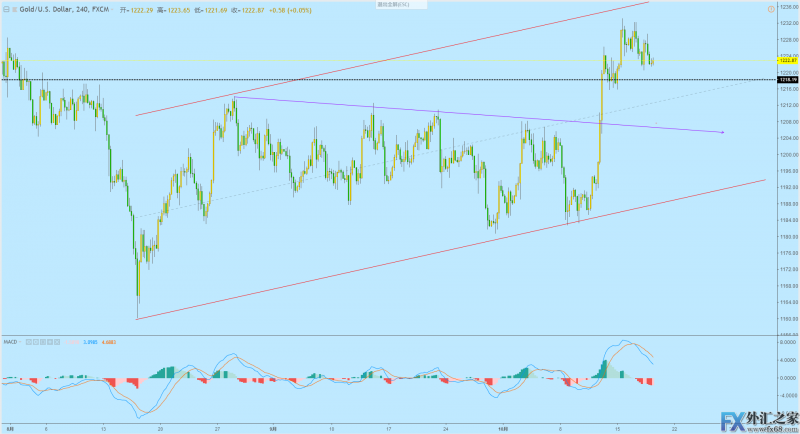The width and height of the screenshot is (800, 434).
Task: Collapse the chart legend using the top-left box icon
Action: [x=6, y=7]
